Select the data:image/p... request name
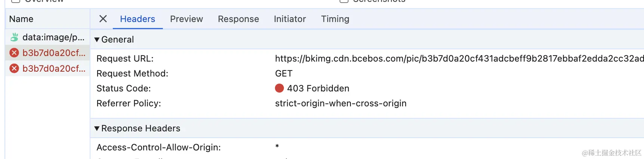The width and height of the screenshot is (644, 159). pos(53,37)
